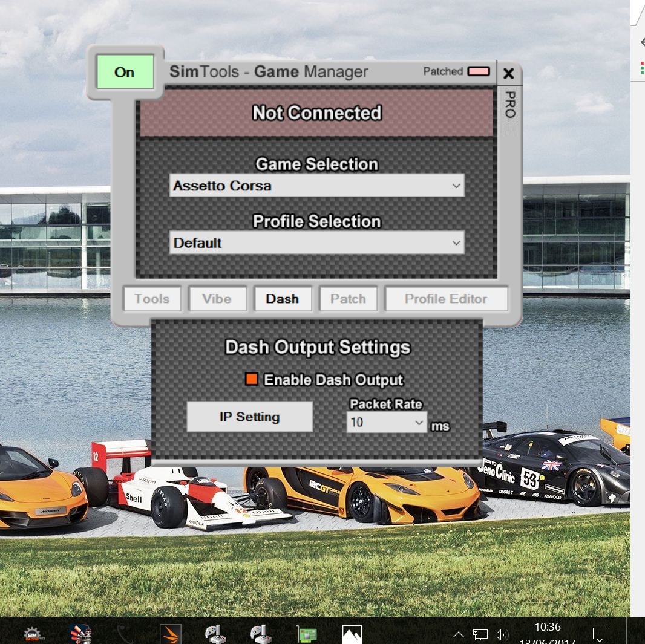This screenshot has width=645, height=644.
Task: Click the orange flame taskbar icon
Action: click(x=170, y=633)
